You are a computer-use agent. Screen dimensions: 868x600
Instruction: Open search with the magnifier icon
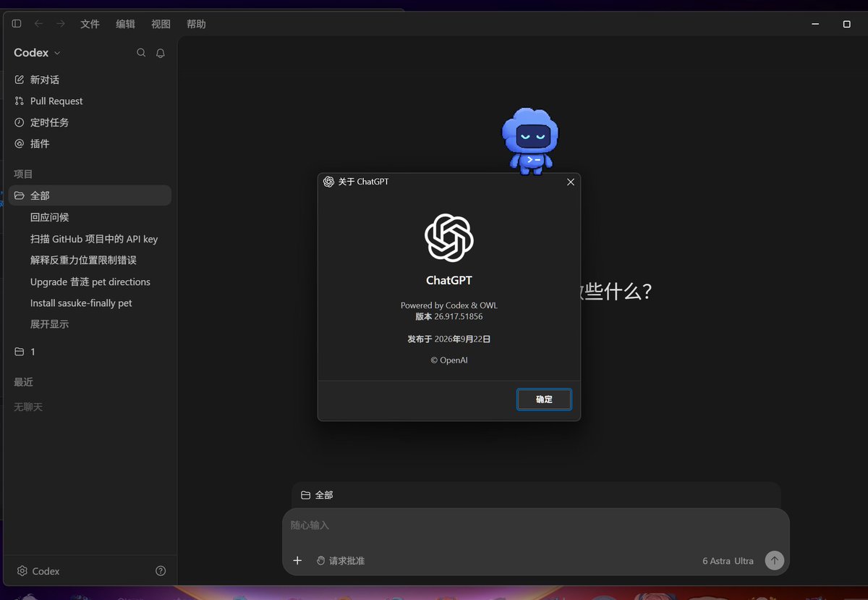[141, 53]
